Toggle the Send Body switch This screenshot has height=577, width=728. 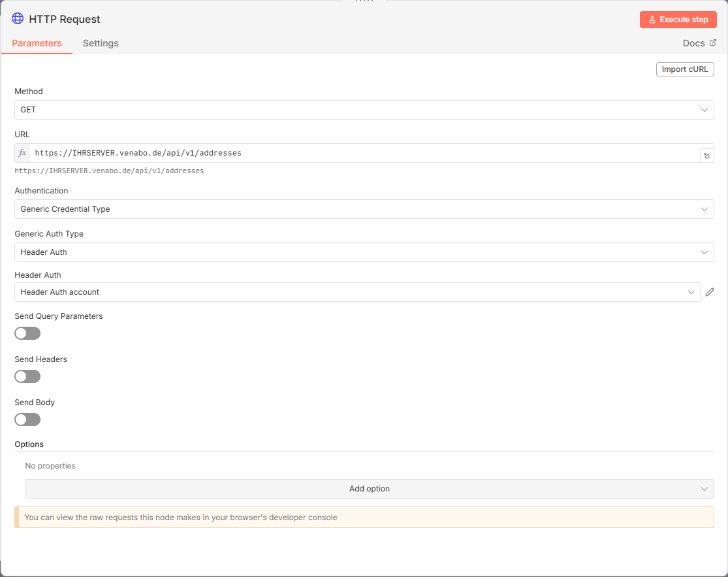[x=27, y=420]
